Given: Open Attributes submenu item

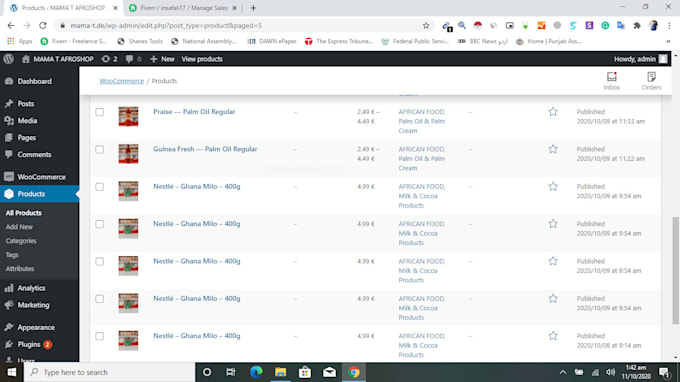Looking at the screenshot, I should tap(20, 268).
